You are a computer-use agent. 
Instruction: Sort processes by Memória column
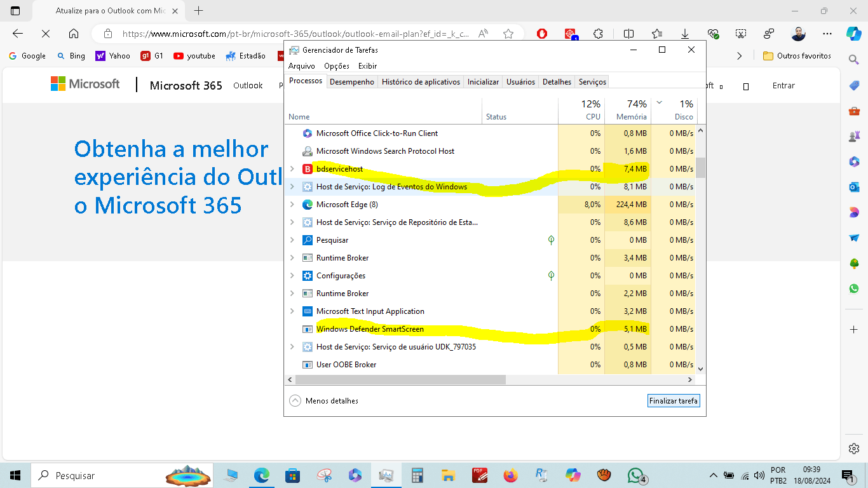(x=627, y=111)
